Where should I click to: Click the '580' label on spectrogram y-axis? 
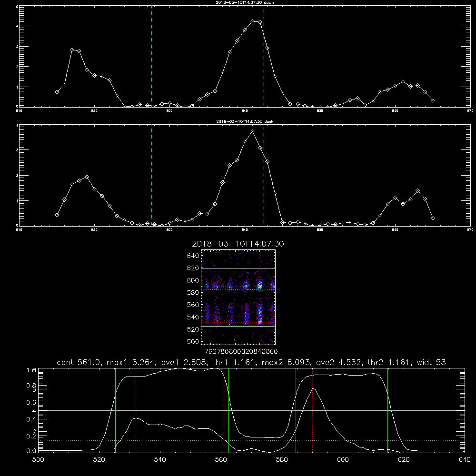click(193, 293)
